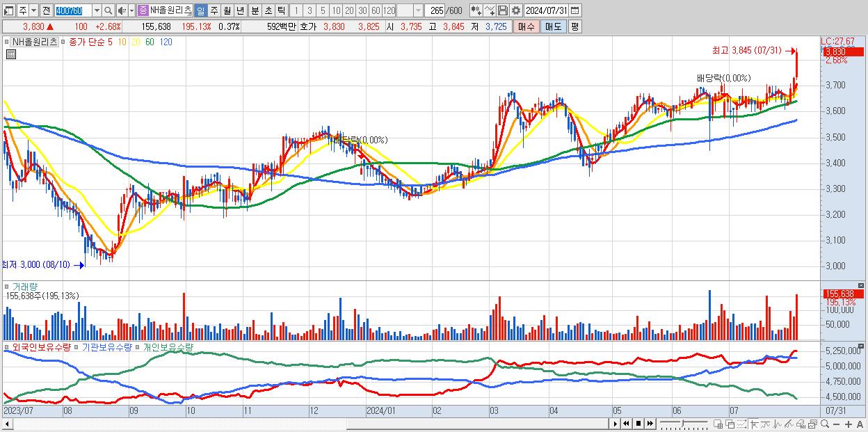Click the candle count field 265

pos(435,10)
